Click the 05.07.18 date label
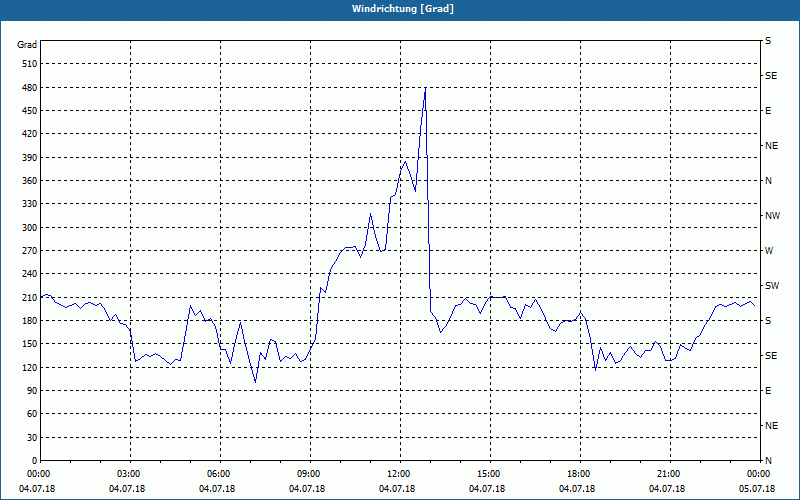The width and height of the screenshot is (800, 500). pos(757,489)
